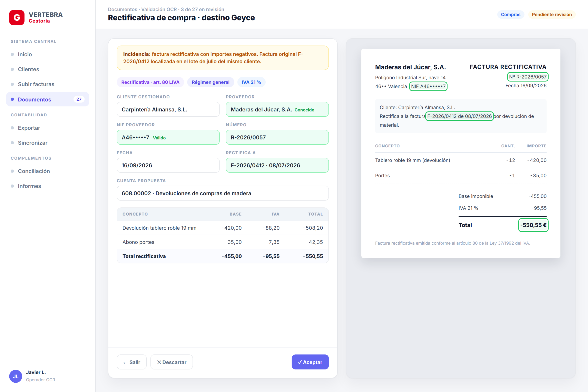Click the IVA 21 % chip
The height and width of the screenshot is (392, 588).
pyautogui.click(x=251, y=82)
